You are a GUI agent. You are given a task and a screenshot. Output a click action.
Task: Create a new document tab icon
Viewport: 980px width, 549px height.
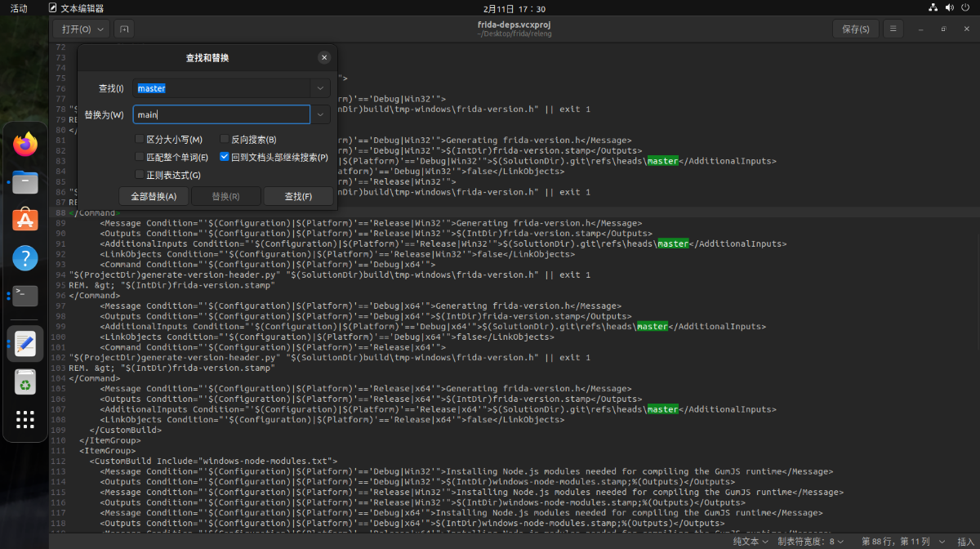coord(123,29)
